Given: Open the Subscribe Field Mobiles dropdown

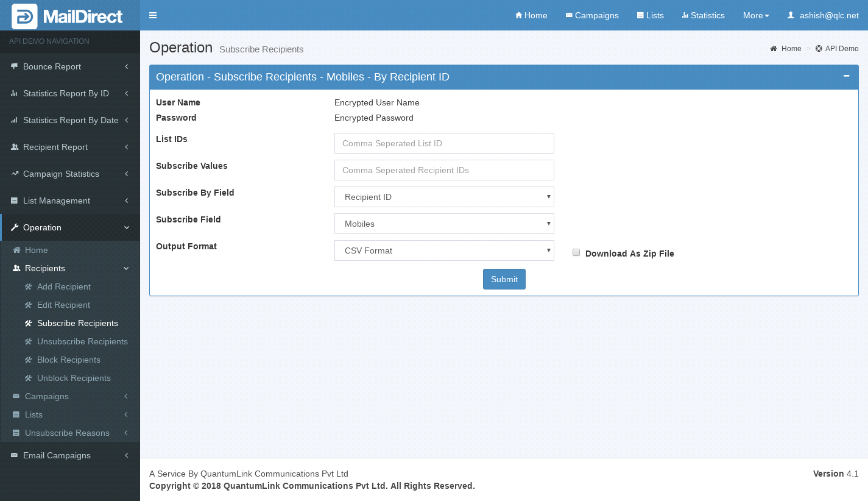Looking at the screenshot, I should (444, 224).
